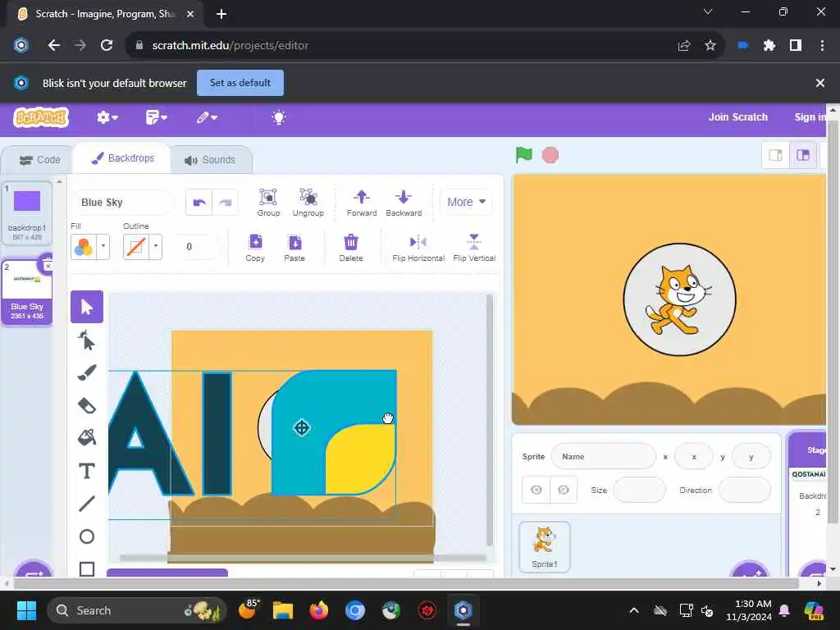Delete the selected shape
The image size is (840, 630).
pos(351,247)
